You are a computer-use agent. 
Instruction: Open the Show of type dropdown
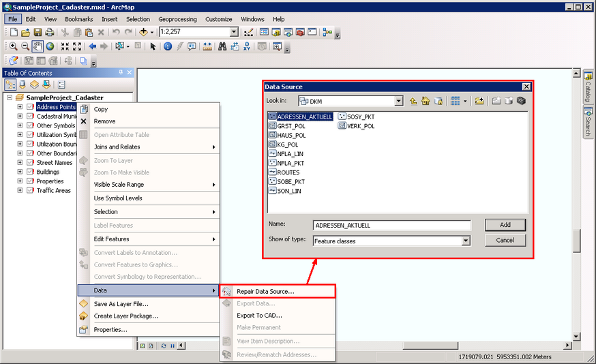pyautogui.click(x=466, y=241)
